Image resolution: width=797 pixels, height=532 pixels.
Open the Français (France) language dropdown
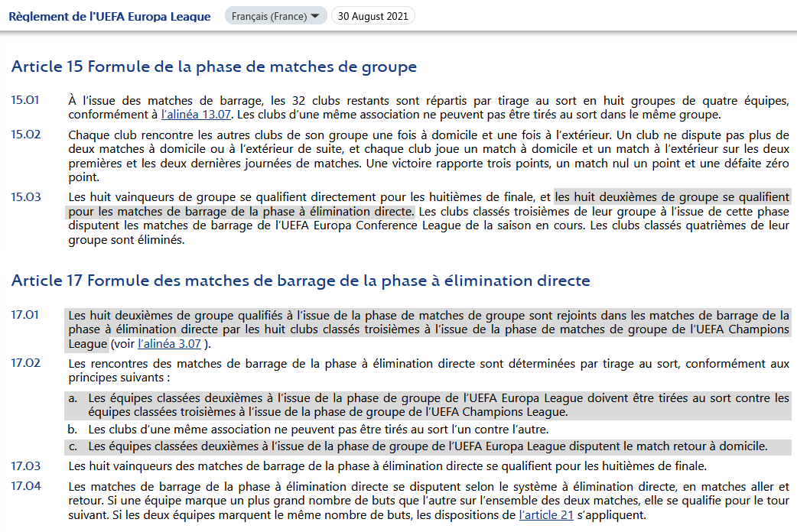click(275, 16)
